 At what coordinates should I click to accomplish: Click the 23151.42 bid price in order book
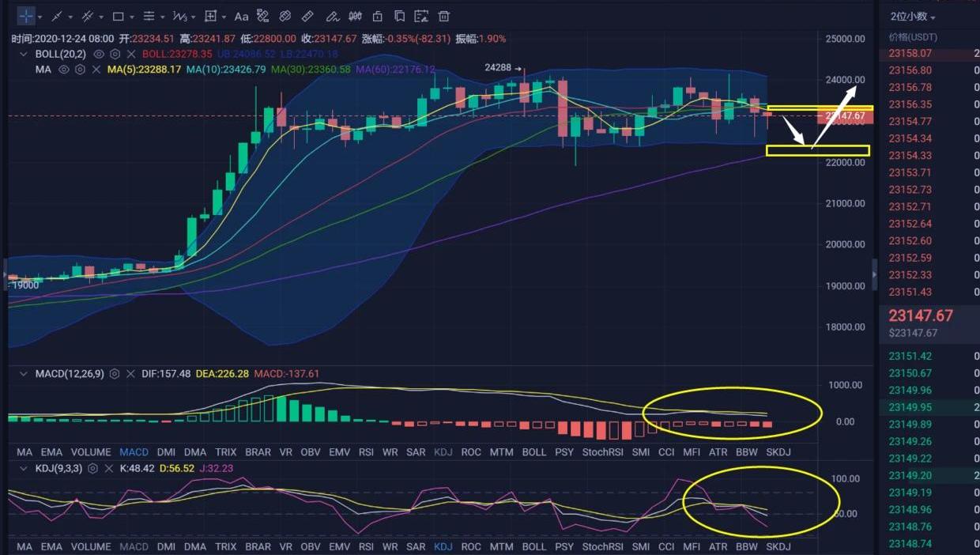coord(910,357)
